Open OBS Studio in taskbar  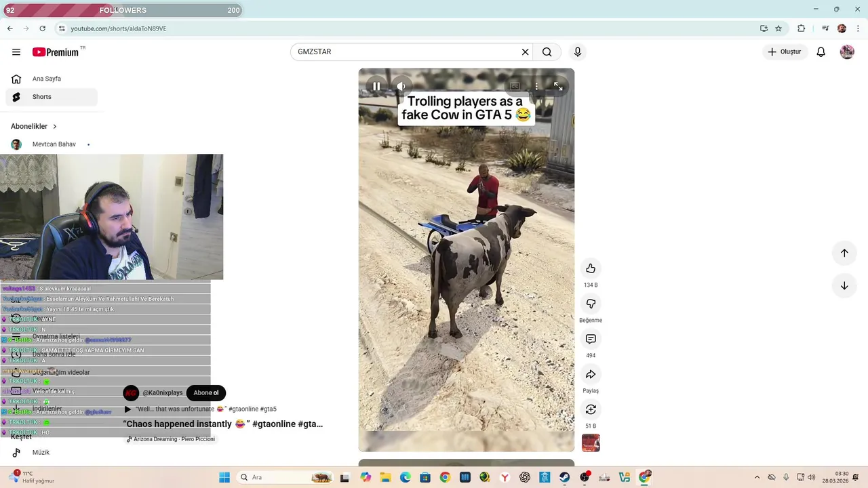[585, 477]
